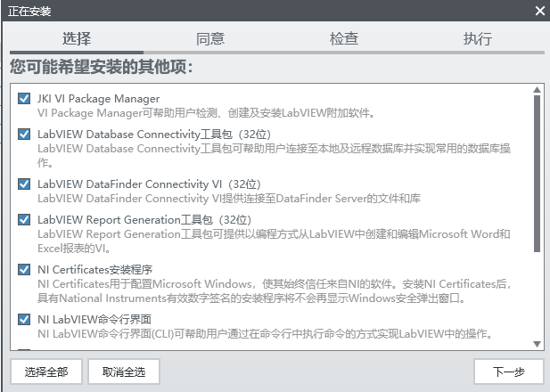Switch to the 选择 step tab

pos(77,39)
